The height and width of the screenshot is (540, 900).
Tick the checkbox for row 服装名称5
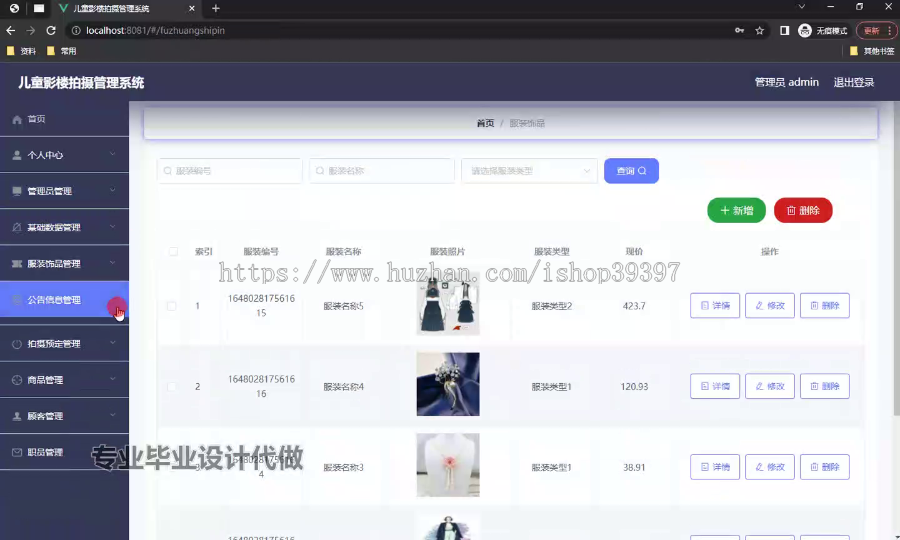(x=172, y=306)
